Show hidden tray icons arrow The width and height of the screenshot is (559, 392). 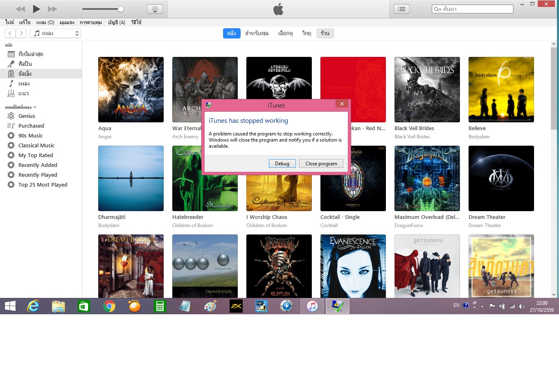[482, 306]
